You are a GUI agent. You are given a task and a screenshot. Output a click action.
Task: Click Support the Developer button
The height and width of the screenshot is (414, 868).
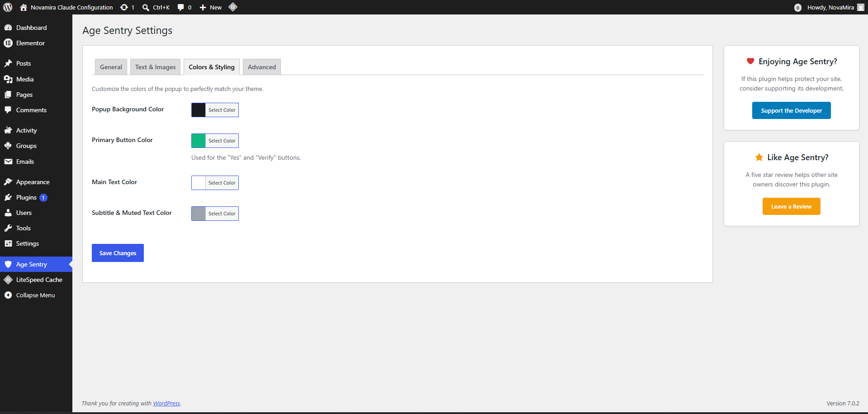pyautogui.click(x=792, y=110)
